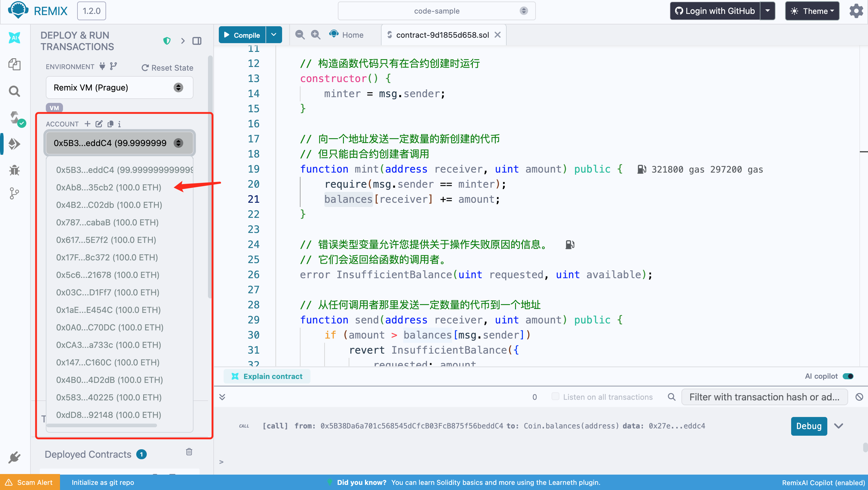Open the Theme dropdown
Viewport: 868px width, 490px height.
pyautogui.click(x=812, y=11)
